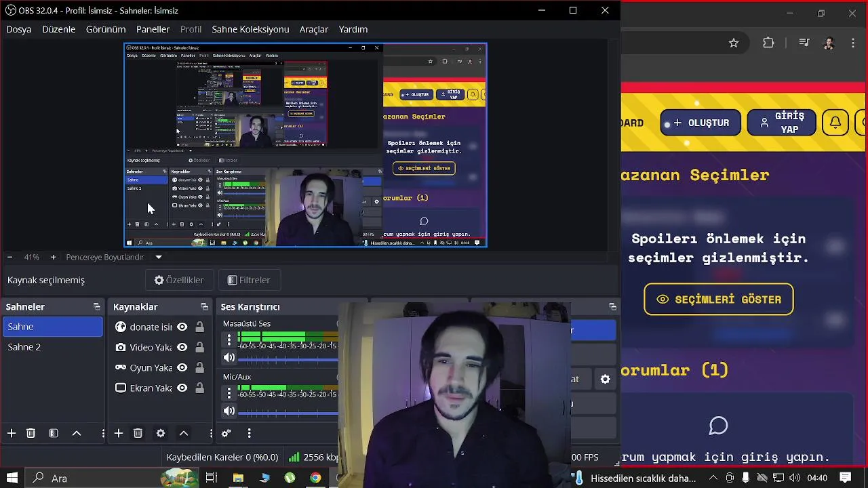Zoom in the preview with plus icon
This screenshot has width=868, height=488.
click(53, 258)
